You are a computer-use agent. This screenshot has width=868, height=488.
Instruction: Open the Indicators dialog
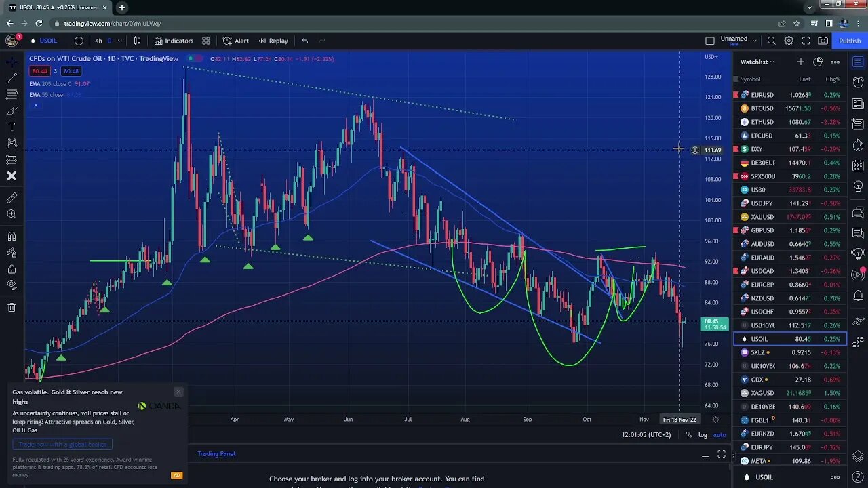[x=174, y=41]
